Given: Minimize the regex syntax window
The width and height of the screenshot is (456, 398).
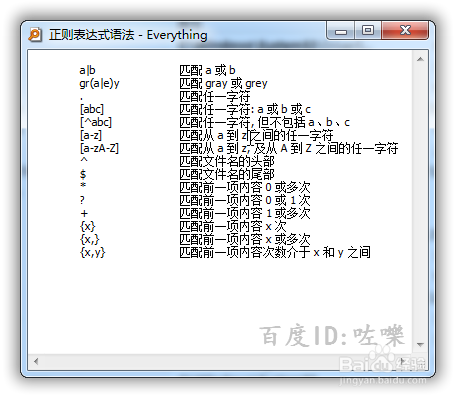Looking at the screenshot, I should pos(341,31).
